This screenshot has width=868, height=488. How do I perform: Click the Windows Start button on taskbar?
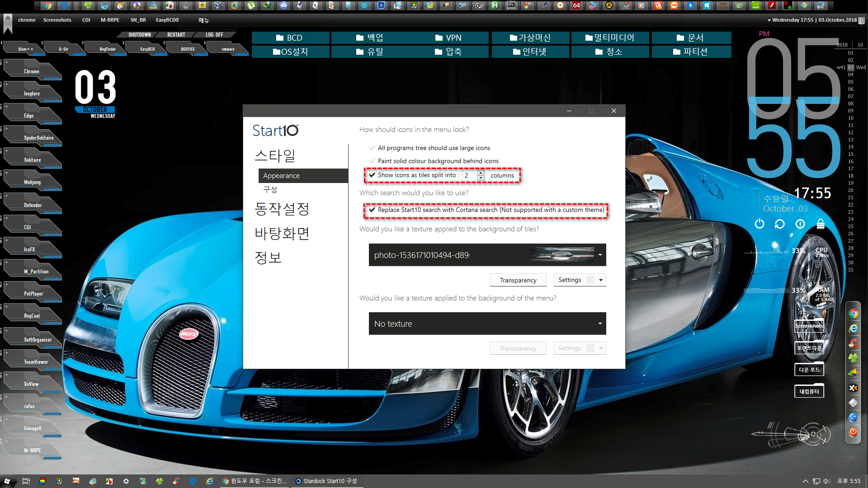pyautogui.click(x=7, y=481)
